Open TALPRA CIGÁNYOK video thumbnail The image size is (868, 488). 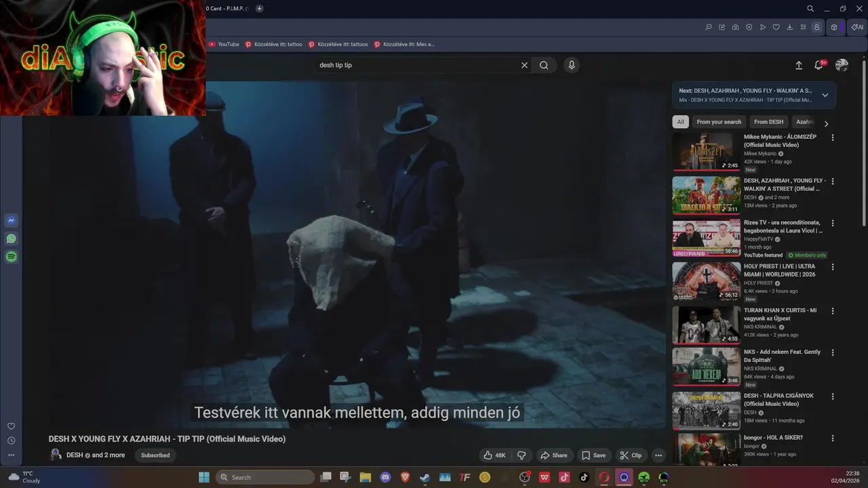706,410
